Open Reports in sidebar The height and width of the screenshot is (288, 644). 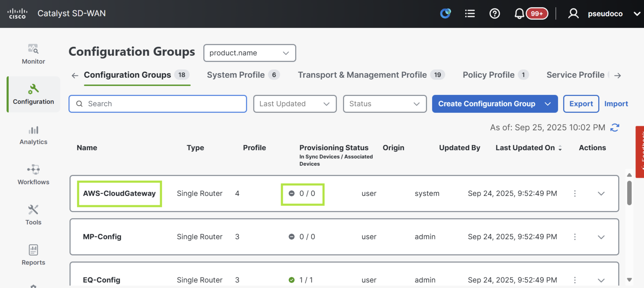tap(33, 255)
